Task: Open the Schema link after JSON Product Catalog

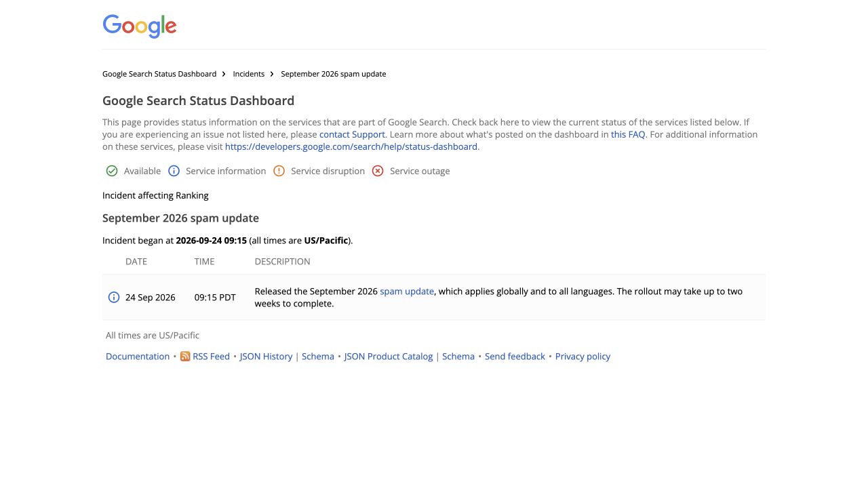Action: pyautogui.click(x=458, y=357)
